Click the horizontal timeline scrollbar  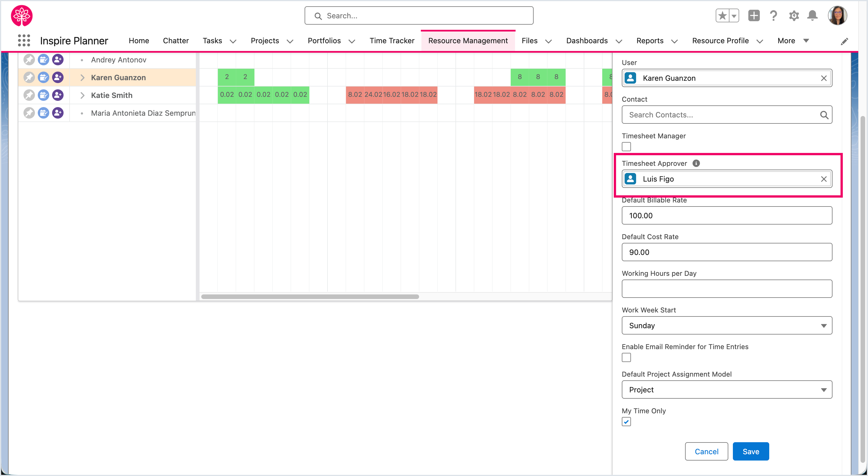click(310, 297)
